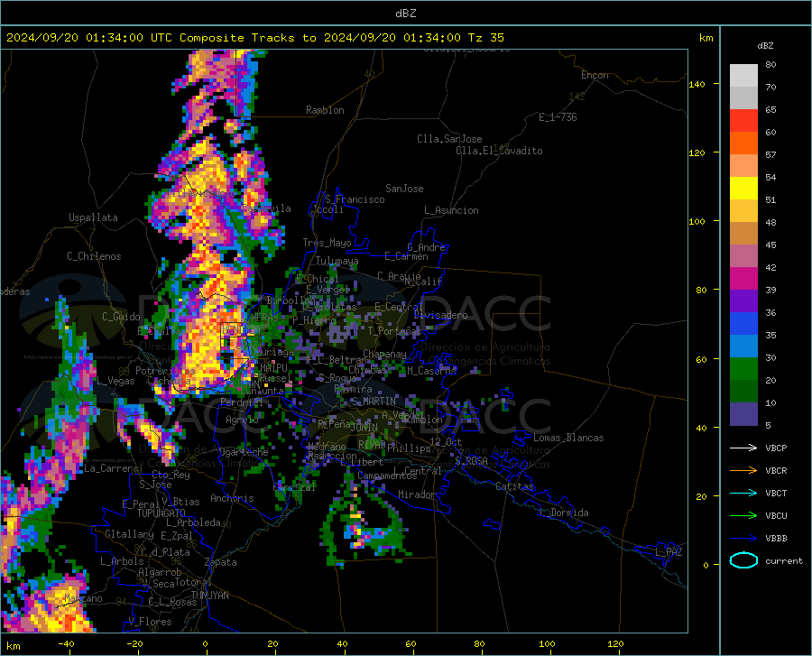Select the green color swatch above 20 dBZ
Image resolution: width=812 pixels, height=656 pixels.
[x=743, y=369]
